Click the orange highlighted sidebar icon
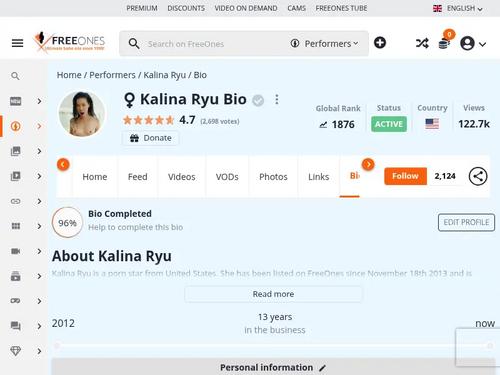Screen dimensions: 500x375 tap(16, 126)
